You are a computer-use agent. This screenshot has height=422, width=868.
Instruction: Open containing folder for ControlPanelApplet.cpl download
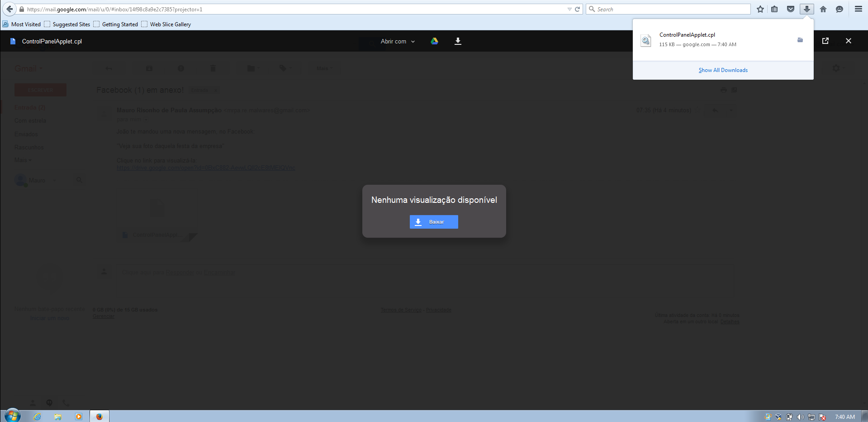pos(800,40)
